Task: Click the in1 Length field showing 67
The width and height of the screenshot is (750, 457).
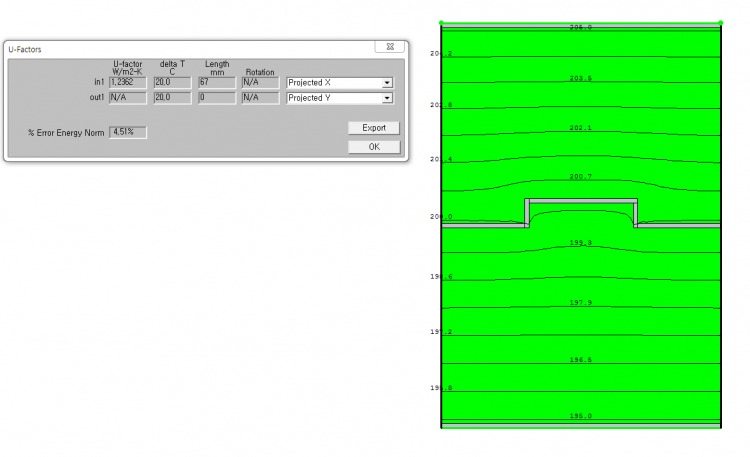Action: point(216,83)
